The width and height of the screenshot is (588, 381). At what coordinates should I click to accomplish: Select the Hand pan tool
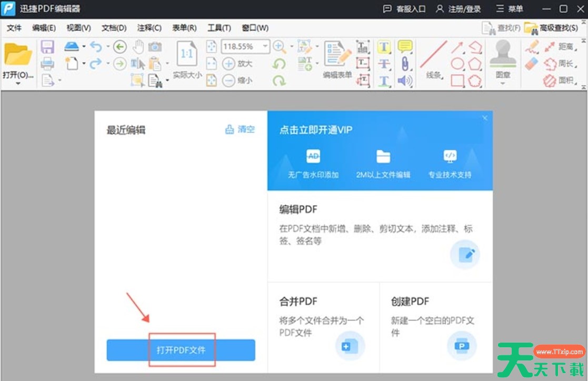point(138,47)
